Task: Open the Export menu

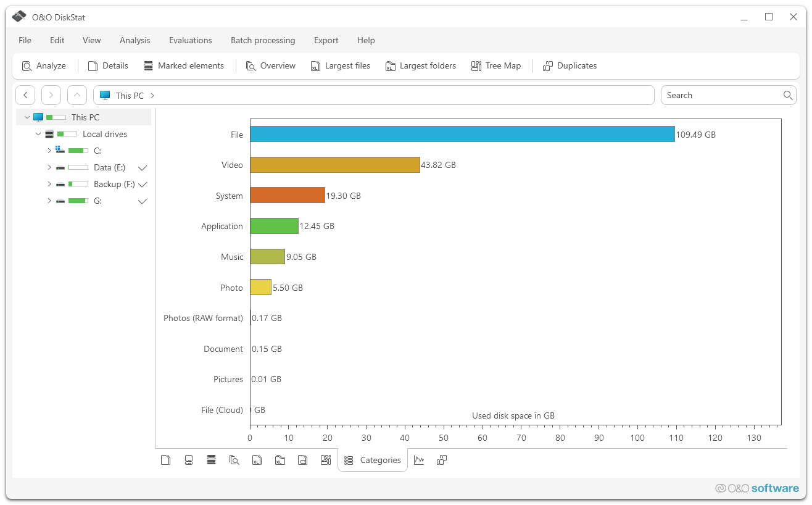Action: click(326, 40)
